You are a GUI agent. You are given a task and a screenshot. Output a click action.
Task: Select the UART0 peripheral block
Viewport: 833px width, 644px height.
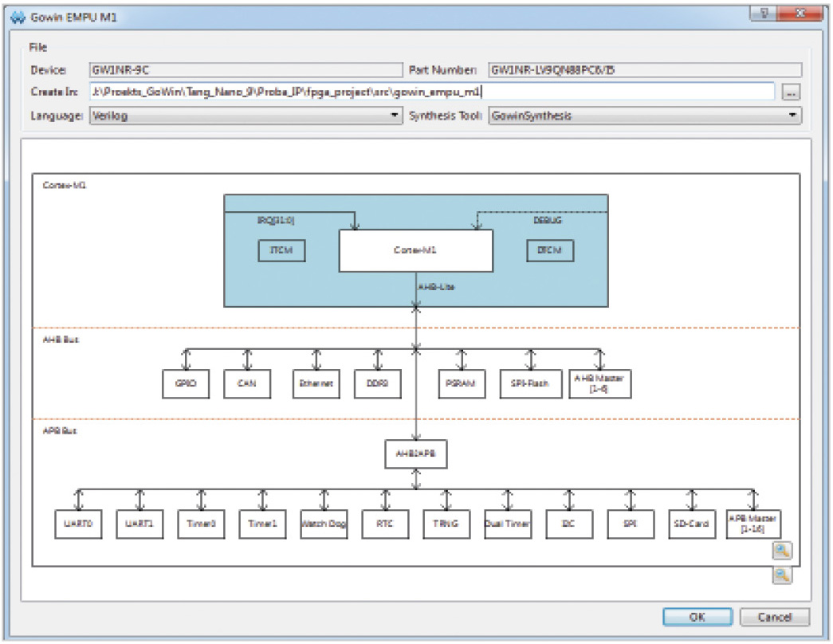coord(78,524)
